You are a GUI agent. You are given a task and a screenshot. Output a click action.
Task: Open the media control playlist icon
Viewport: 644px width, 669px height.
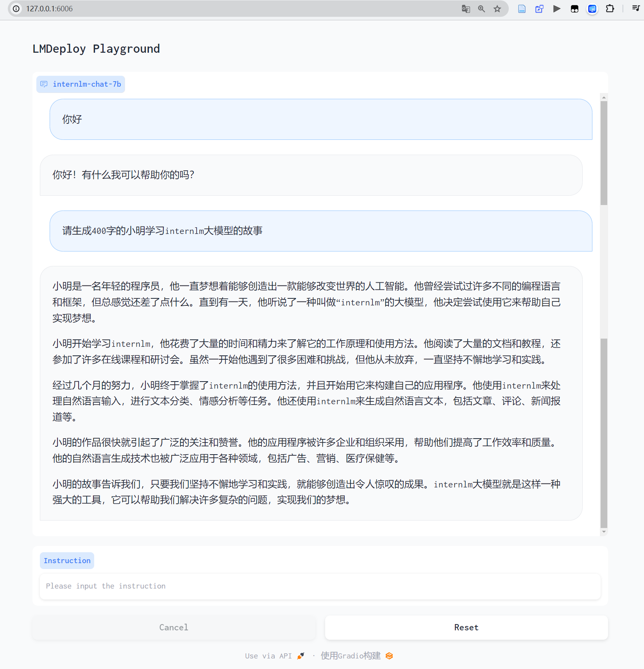point(636,8)
